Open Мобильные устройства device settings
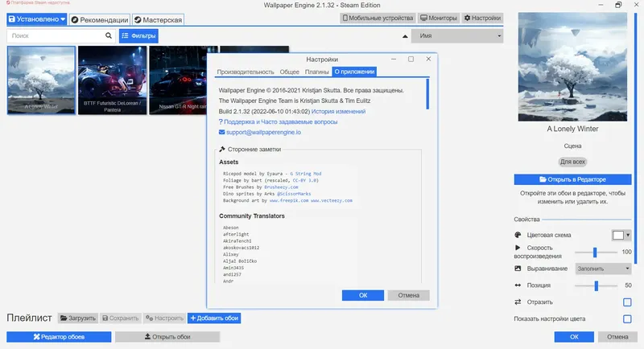 point(378,18)
